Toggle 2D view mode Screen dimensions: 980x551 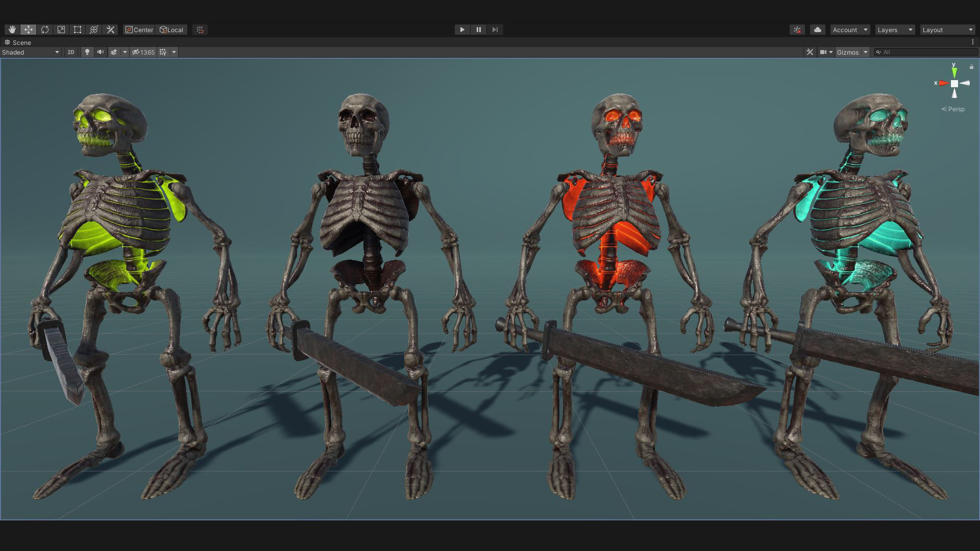[71, 52]
